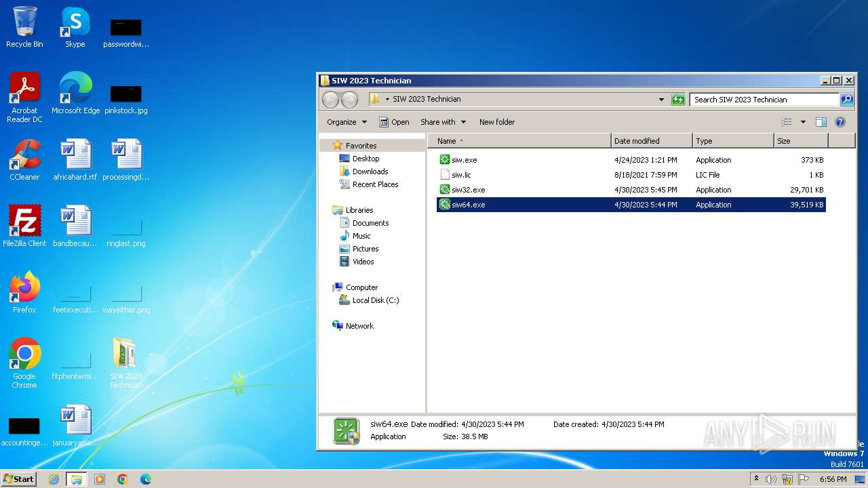Image resolution: width=868 pixels, height=488 pixels.
Task: Click the Forward navigation arrow in Explorer
Action: tap(349, 100)
